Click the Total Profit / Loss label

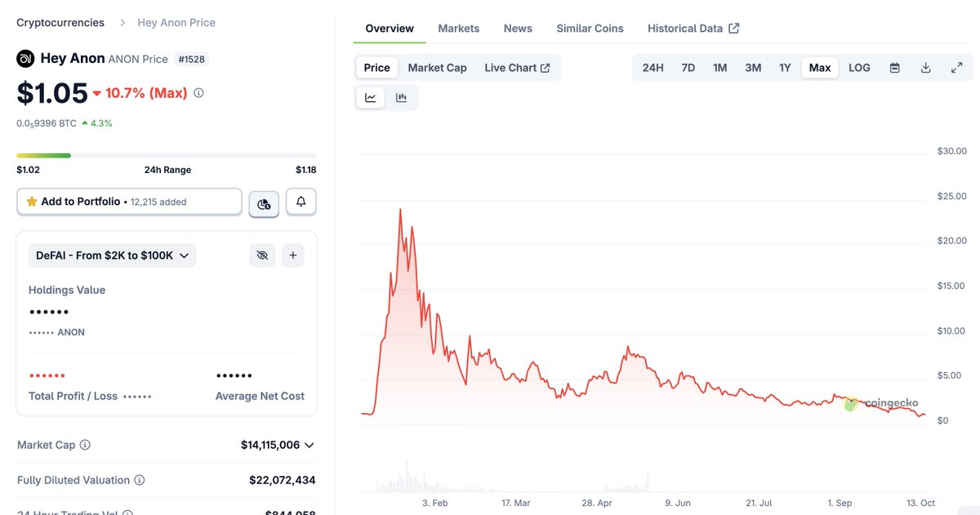(73, 396)
